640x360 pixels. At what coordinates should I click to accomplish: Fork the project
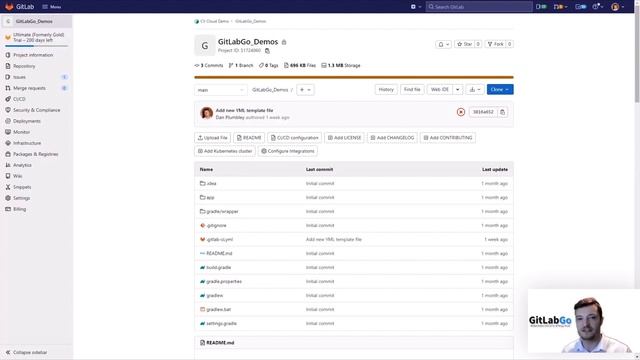[x=496, y=44]
